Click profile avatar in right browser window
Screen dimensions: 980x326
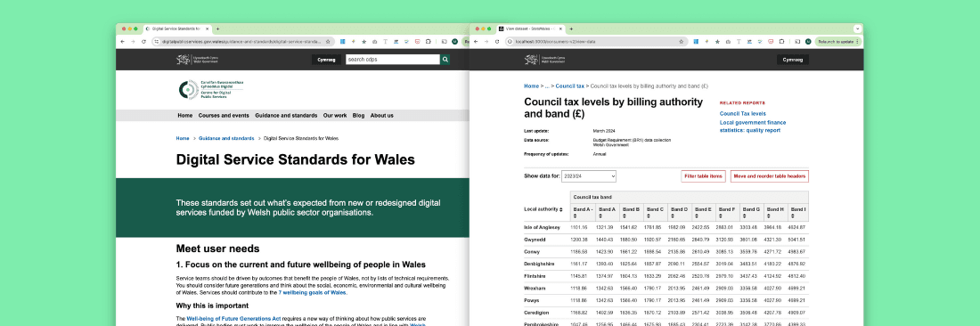[808, 41]
